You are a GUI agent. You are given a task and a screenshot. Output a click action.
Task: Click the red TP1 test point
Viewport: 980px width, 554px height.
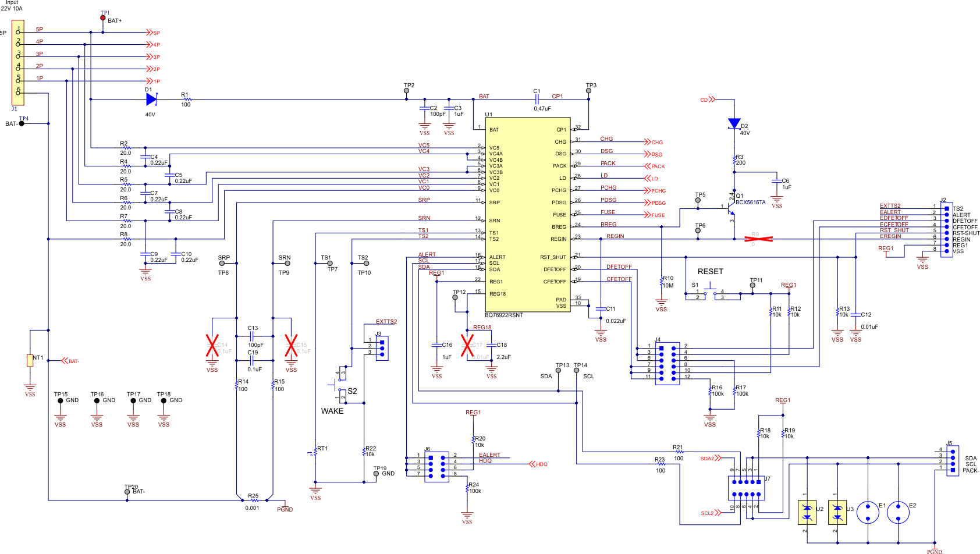(103, 18)
